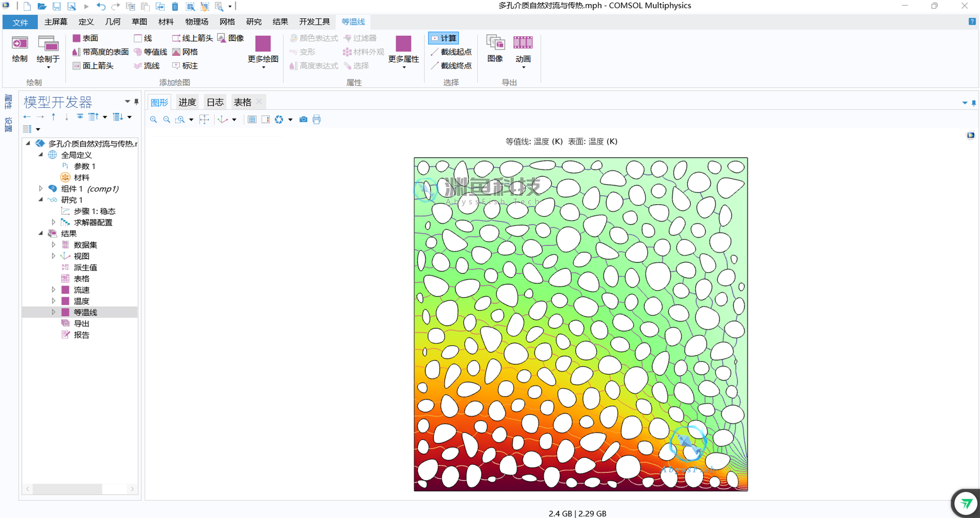Click the Settings (设置) side tab
The width and height of the screenshot is (980, 518).
click(8, 124)
